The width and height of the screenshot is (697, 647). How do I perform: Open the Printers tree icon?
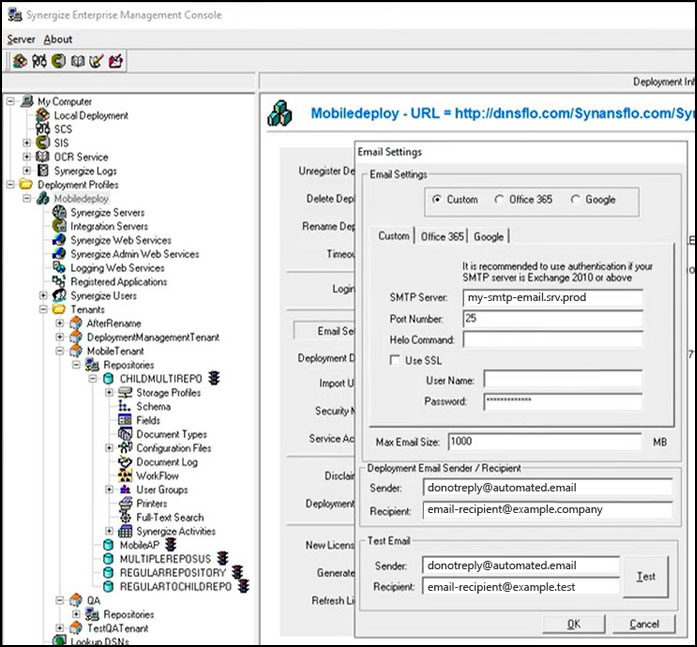(x=125, y=504)
